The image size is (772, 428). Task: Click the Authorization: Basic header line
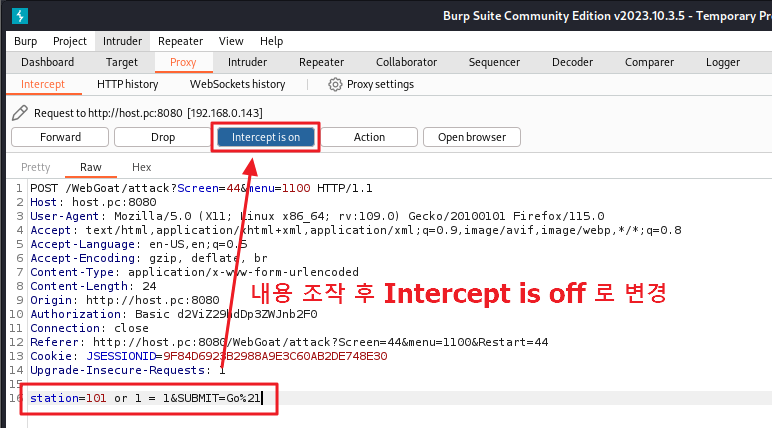[x=174, y=314]
